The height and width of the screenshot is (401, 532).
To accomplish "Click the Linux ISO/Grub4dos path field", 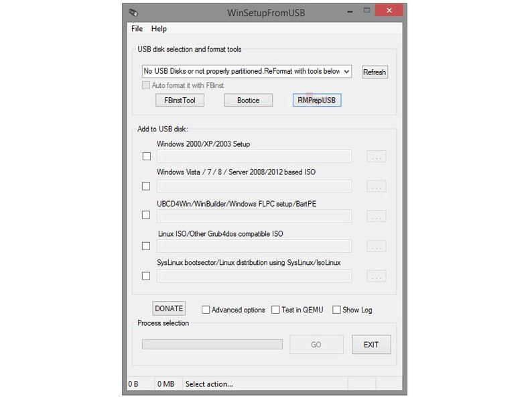I will pyautogui.click(x=254, y=246).
